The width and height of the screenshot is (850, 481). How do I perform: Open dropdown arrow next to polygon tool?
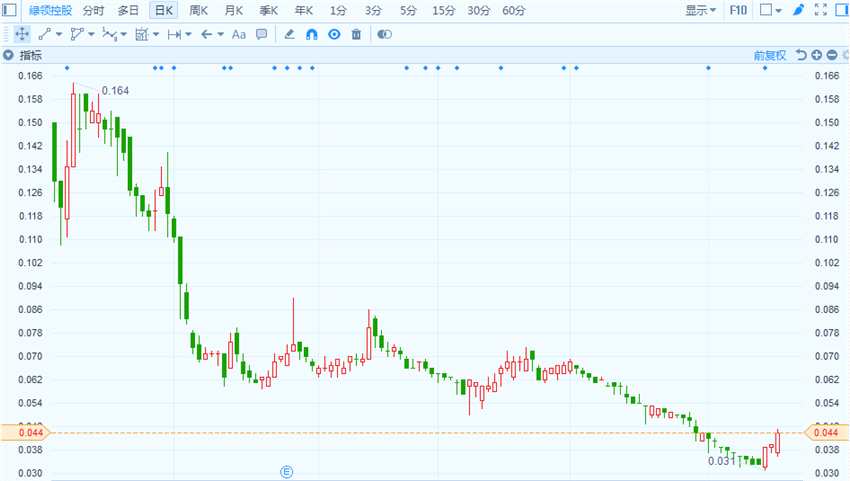pos(91,34)
